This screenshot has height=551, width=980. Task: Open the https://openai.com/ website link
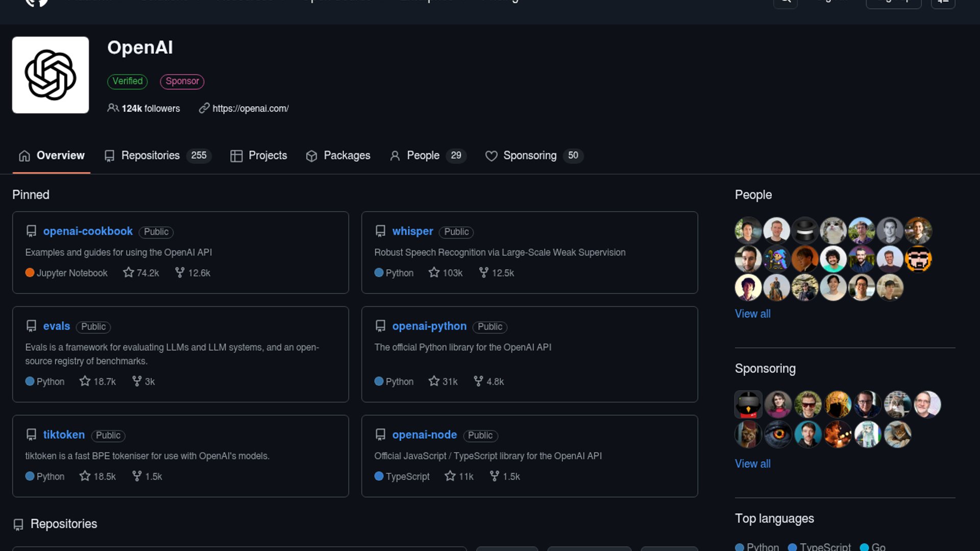[x=250, y=109]
